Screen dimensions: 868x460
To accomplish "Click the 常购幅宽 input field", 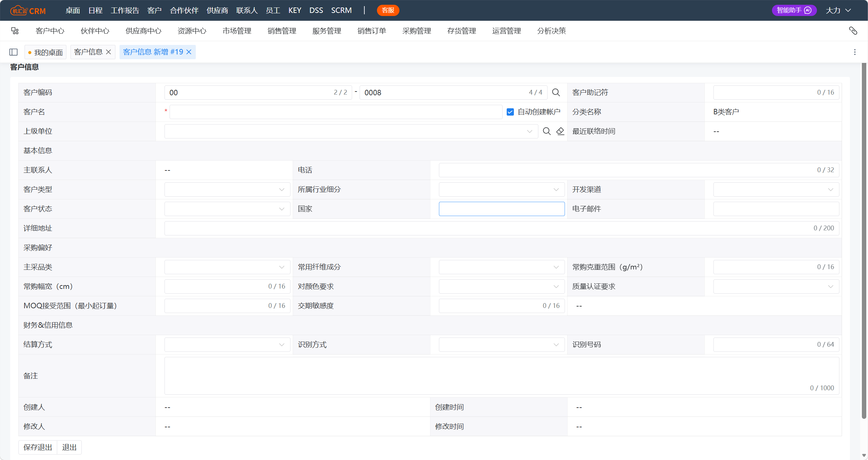I will pos(227,286).
